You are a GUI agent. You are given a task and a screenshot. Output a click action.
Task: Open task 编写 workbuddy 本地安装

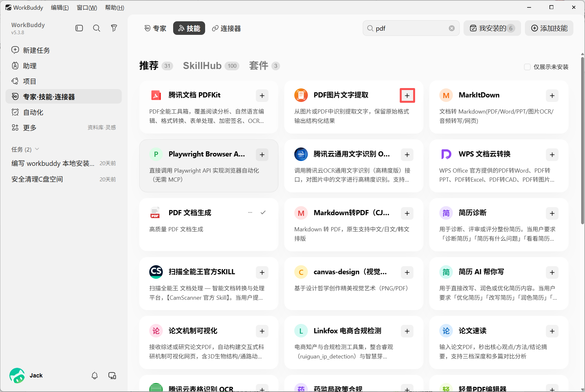point(64,164)
